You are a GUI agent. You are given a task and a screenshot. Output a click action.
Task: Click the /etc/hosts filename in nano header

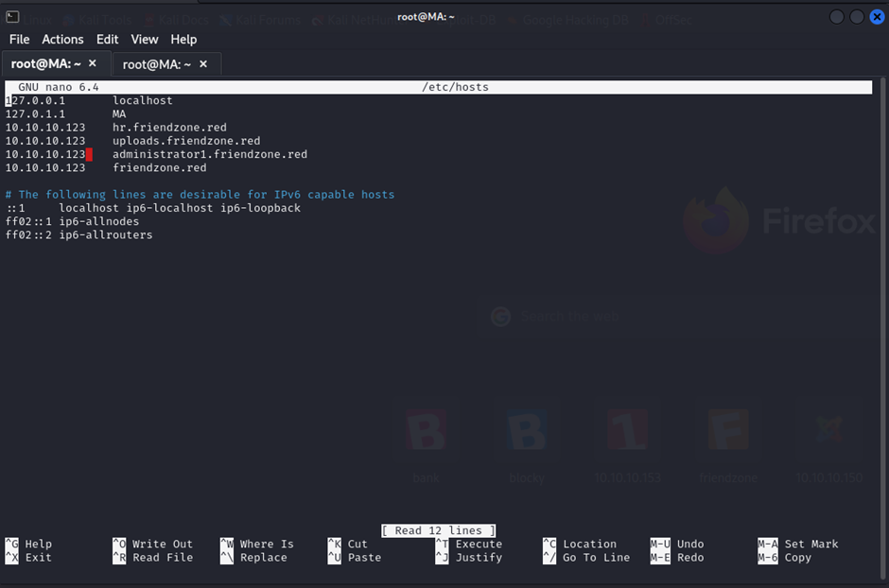coord(455,87)
